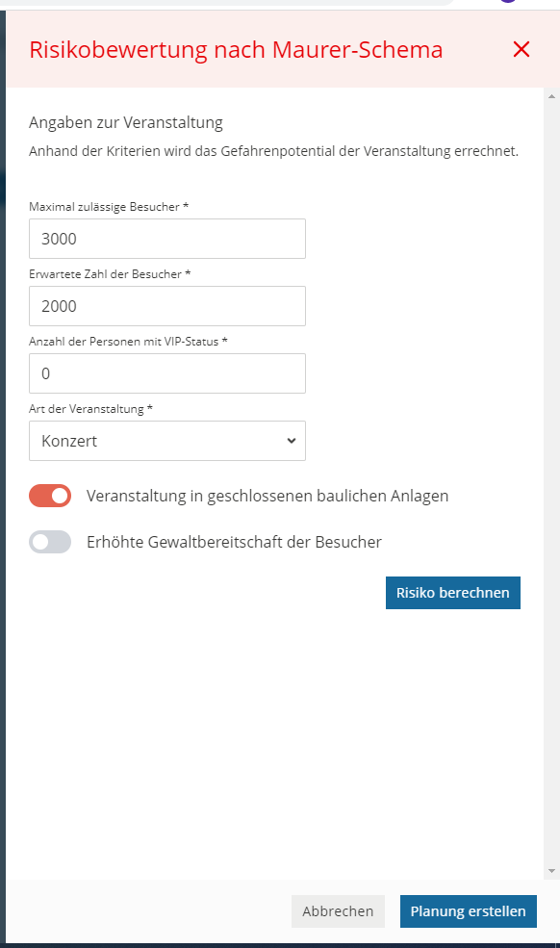Click Abbrechen to cancel the dialog
Screen dimensions: 560x948
338,911
